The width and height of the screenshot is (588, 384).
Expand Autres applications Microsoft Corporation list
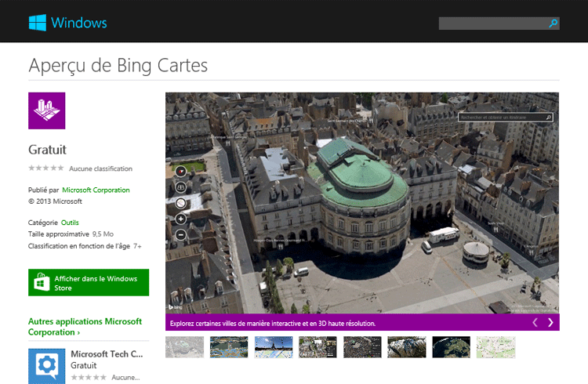[x=85, y=327]
